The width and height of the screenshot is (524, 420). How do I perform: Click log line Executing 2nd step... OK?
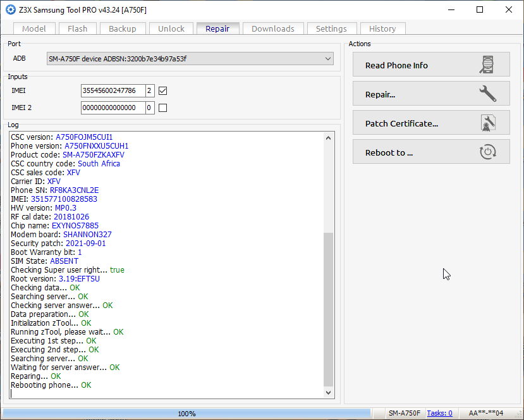coord(55,350)
